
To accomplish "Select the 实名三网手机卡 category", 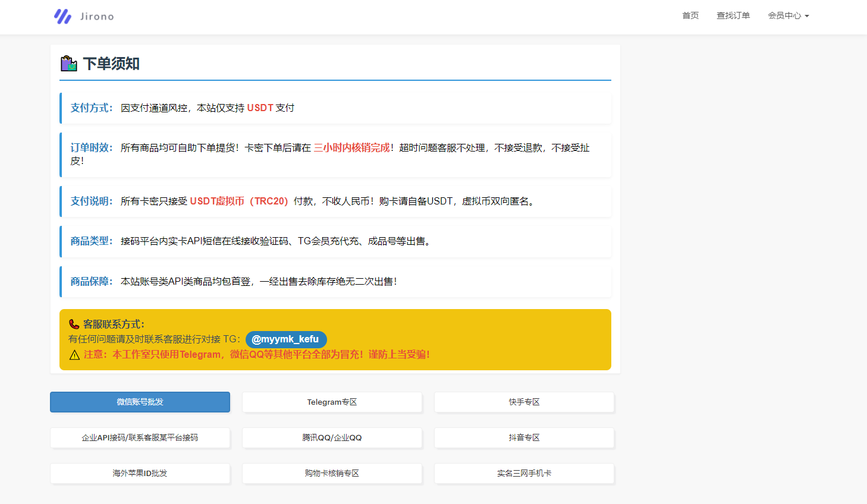I will 524,474.
